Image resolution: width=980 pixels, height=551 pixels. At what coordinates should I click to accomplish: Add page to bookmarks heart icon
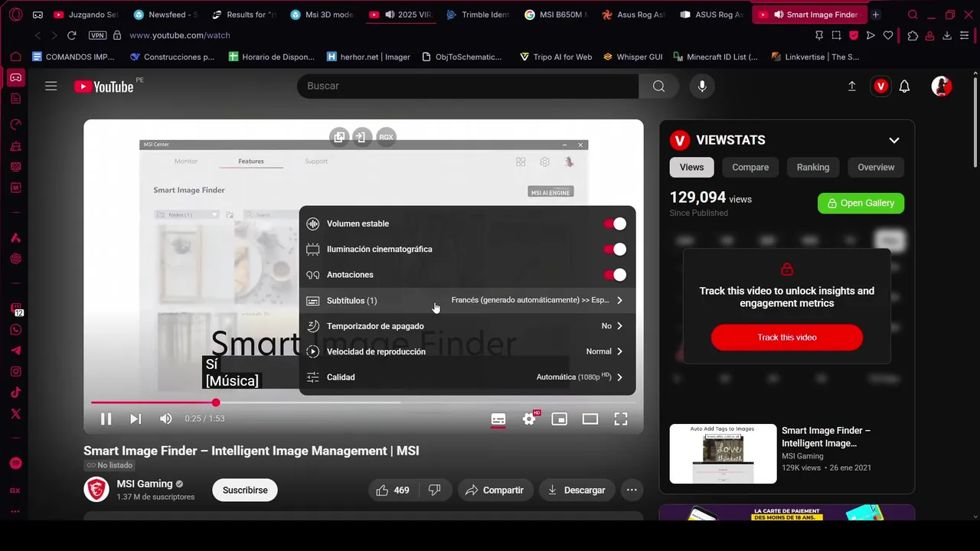tap(888, 35)
